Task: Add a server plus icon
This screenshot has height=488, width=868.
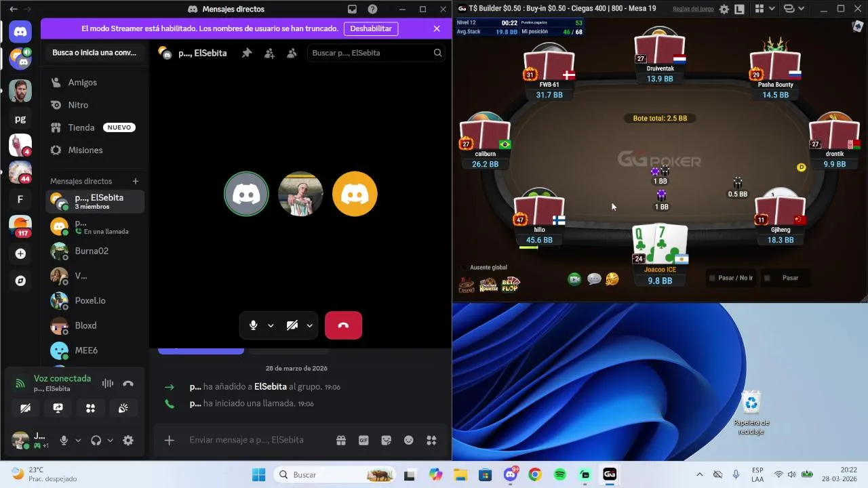Action: 20,253
